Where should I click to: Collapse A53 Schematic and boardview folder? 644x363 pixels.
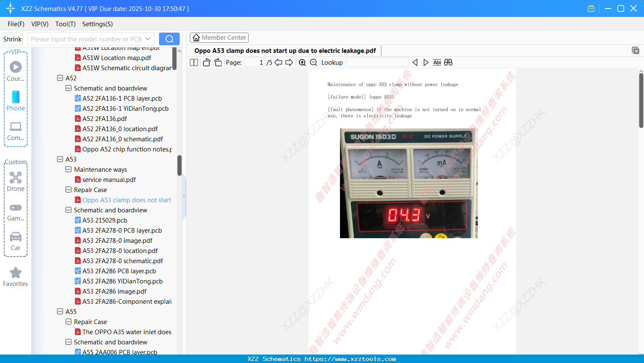point(69,210)
